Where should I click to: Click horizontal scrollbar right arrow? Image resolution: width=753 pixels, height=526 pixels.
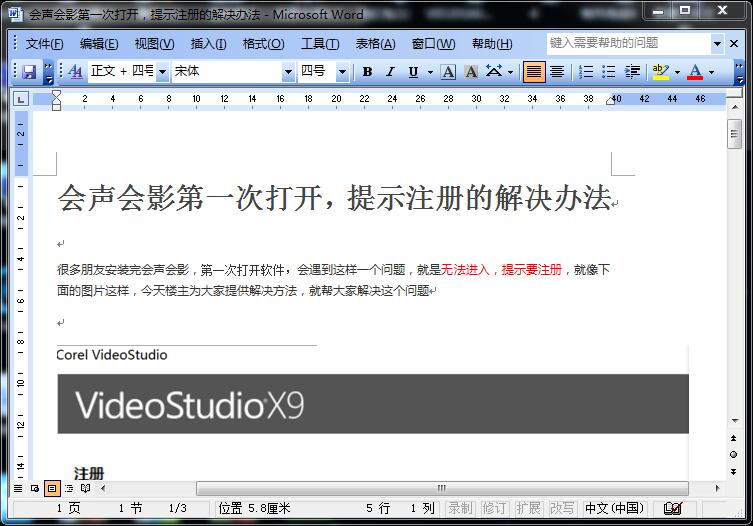pos(717,489)
